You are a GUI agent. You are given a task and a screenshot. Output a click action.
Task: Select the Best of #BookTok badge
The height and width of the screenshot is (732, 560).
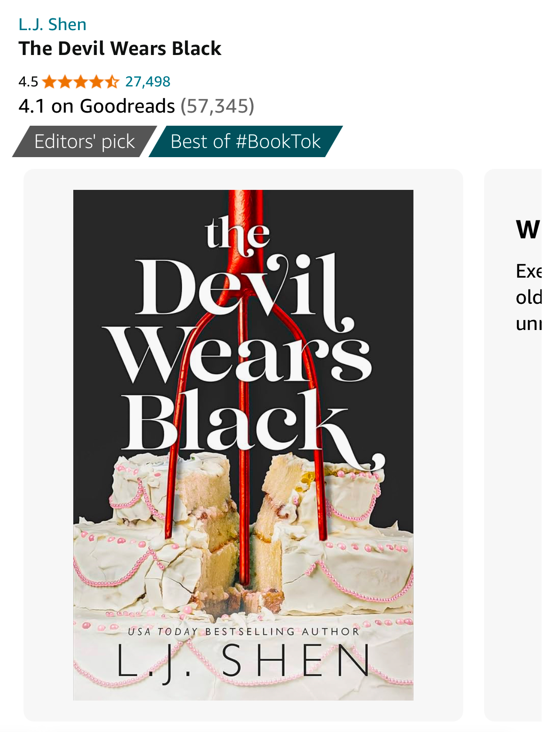246,141
